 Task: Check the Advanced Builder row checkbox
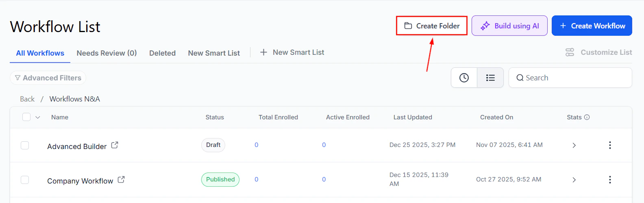[25, 145]
